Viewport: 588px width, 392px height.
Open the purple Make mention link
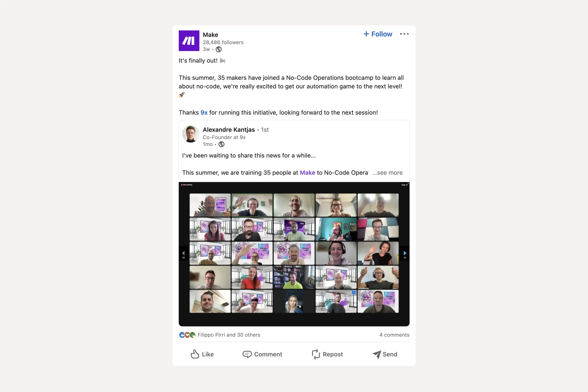pyautogui.click(x=307, y=173)
